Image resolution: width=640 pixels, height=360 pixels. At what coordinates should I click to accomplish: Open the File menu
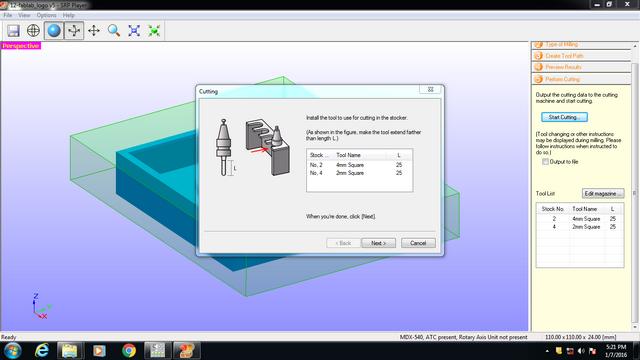click(x=8, y=15)
